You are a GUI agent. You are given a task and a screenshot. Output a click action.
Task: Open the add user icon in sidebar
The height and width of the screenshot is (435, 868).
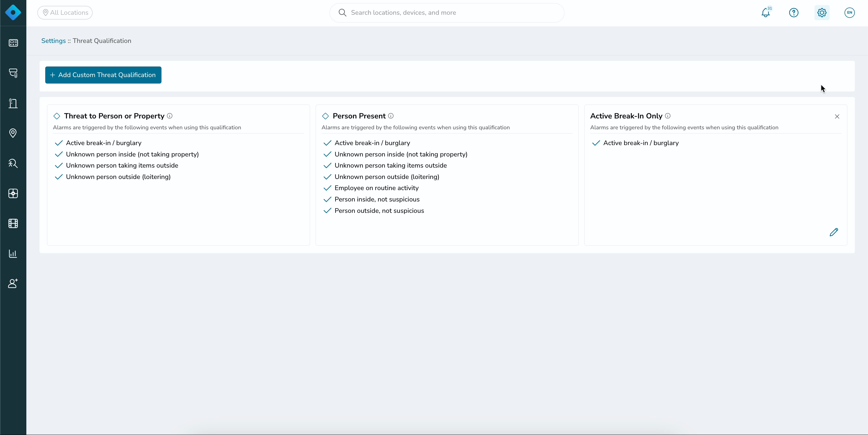point(13,284)
